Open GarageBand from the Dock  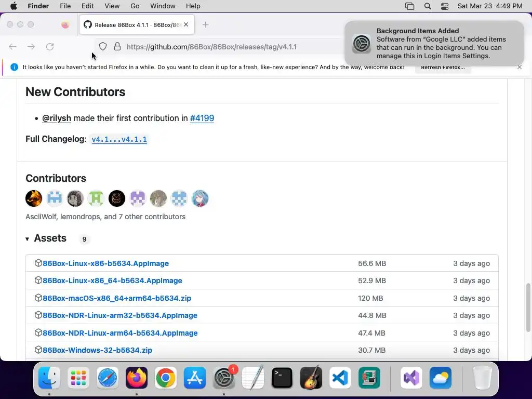point(311,378)
